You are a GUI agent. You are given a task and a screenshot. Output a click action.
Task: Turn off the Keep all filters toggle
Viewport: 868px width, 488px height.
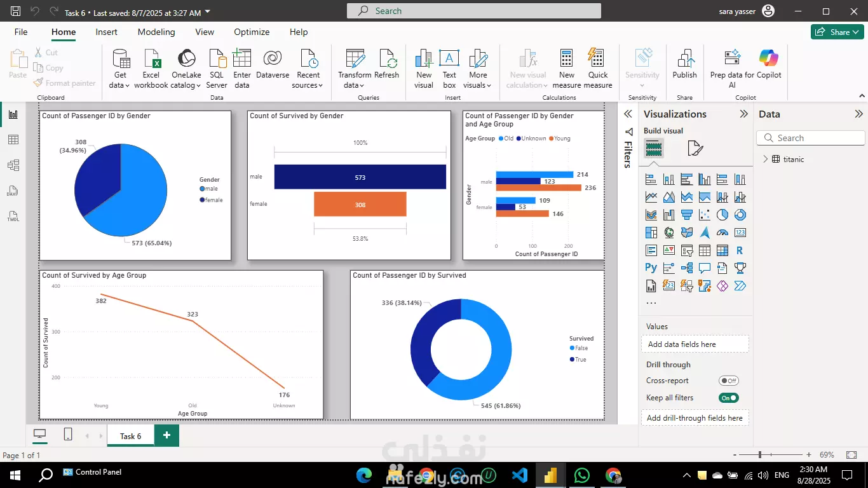coord(728,398)
